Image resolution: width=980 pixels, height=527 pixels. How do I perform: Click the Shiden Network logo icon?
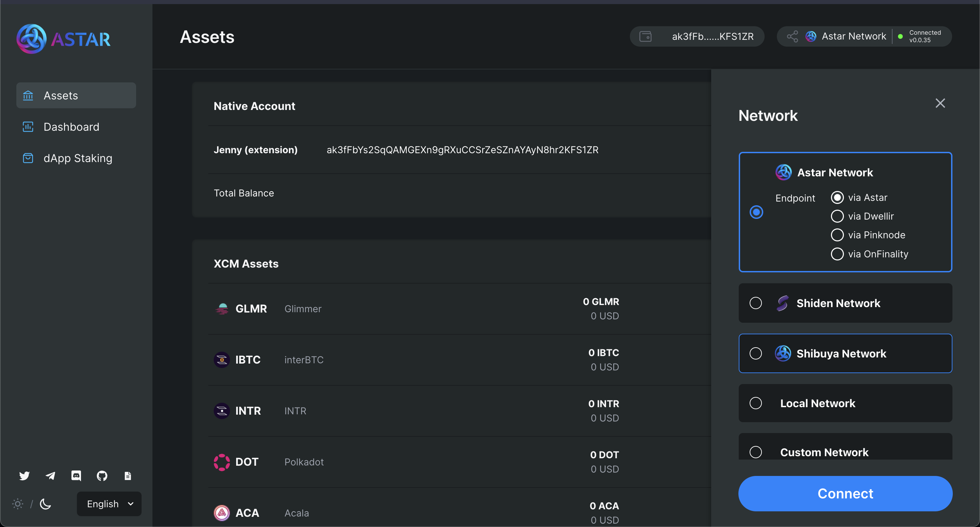coord(783,303)
